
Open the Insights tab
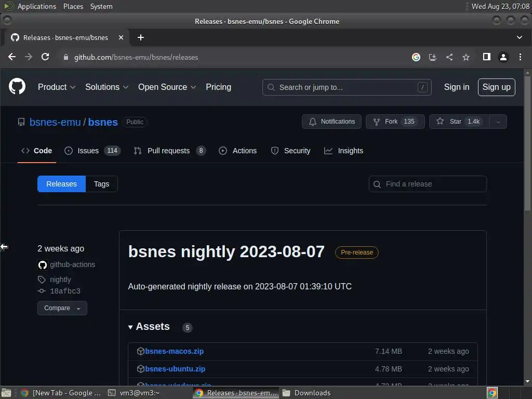[344, 151]
